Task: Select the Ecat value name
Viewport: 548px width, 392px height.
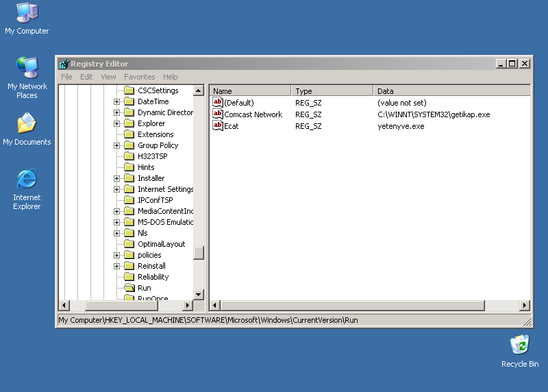Action: (x=232, y=126)
